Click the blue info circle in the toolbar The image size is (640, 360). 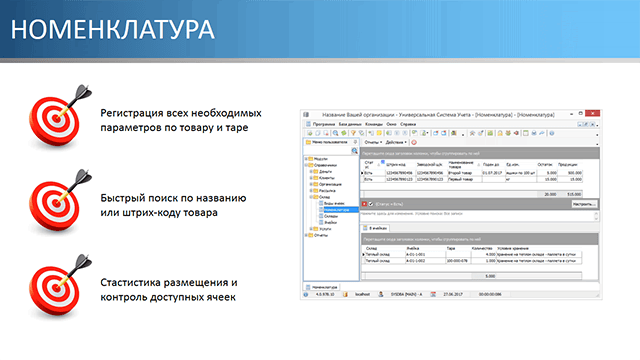pos(552,133)
